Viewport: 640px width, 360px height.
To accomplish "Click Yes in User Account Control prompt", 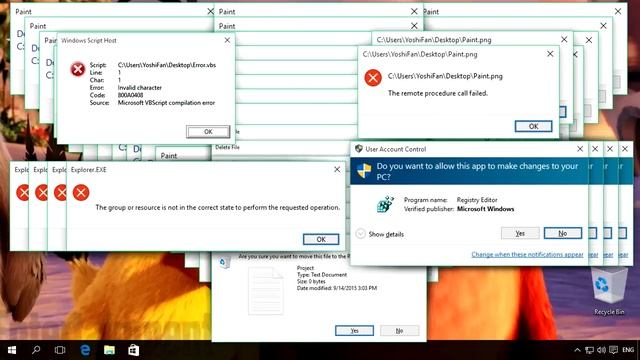I will click(x=520, y=233).
